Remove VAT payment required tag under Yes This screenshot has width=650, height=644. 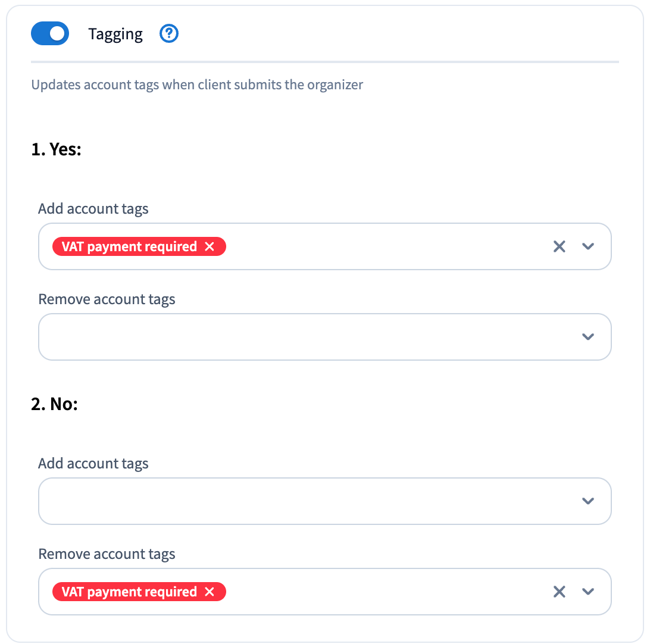coord(210,247)
